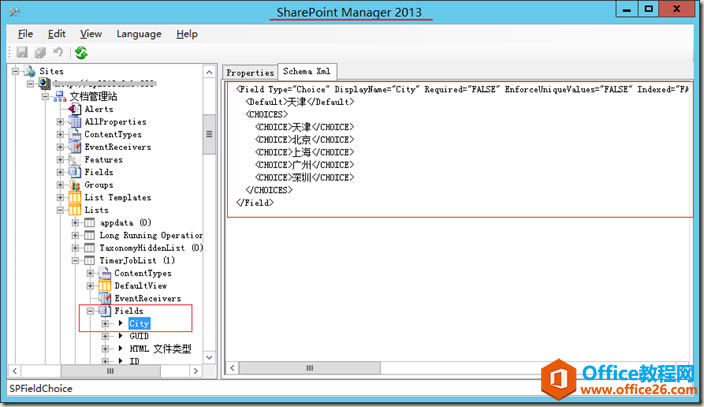Click the Sites root node icon
The image size is (704, 407).
tap(30, 71)
